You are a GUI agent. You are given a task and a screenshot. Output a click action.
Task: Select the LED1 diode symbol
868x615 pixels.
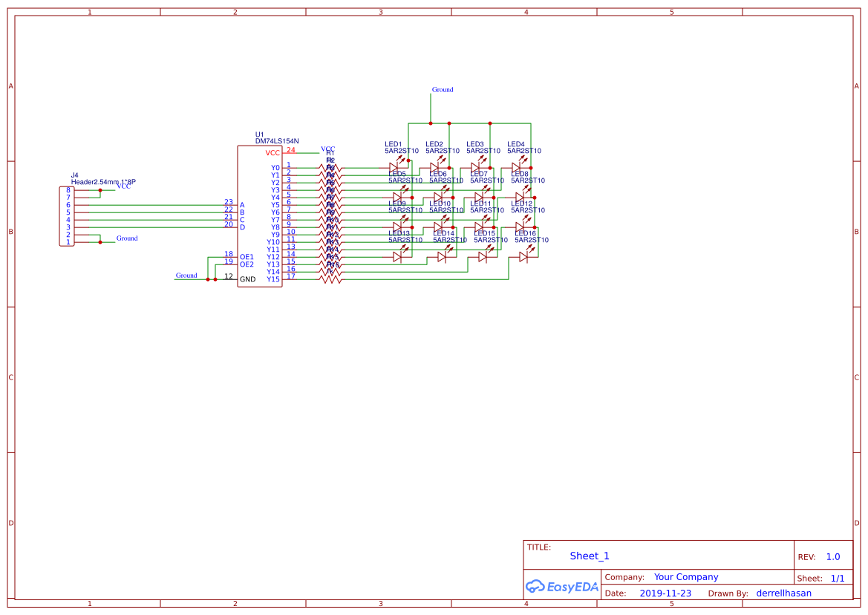394,167
